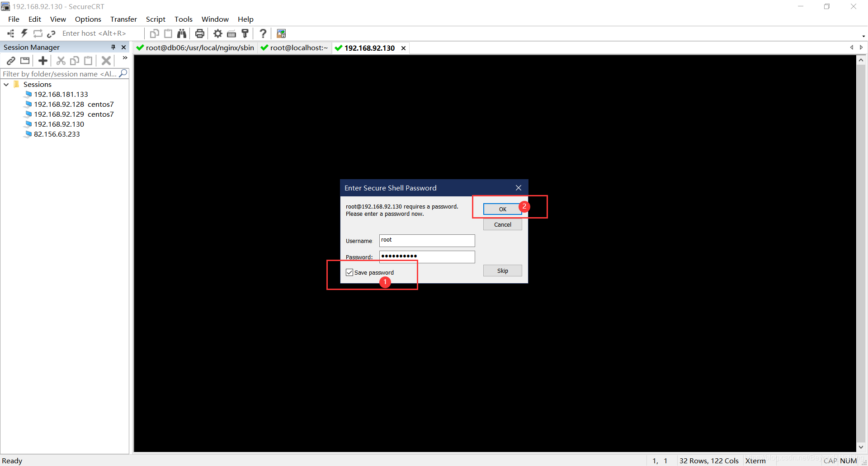The width and height of the screenshot is (868, 466).
Task: Click Cancel in password dialog
Action: [x=502, y=224]
